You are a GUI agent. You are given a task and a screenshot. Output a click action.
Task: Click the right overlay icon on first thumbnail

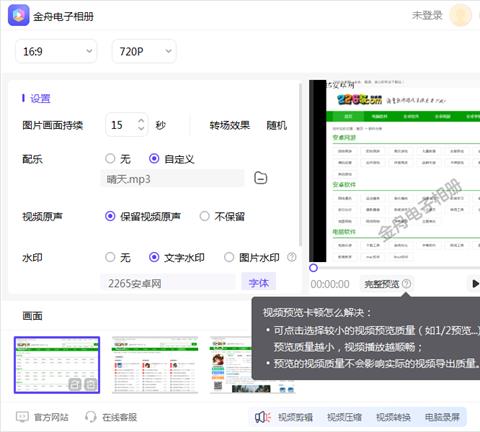(x=90, y=384)
